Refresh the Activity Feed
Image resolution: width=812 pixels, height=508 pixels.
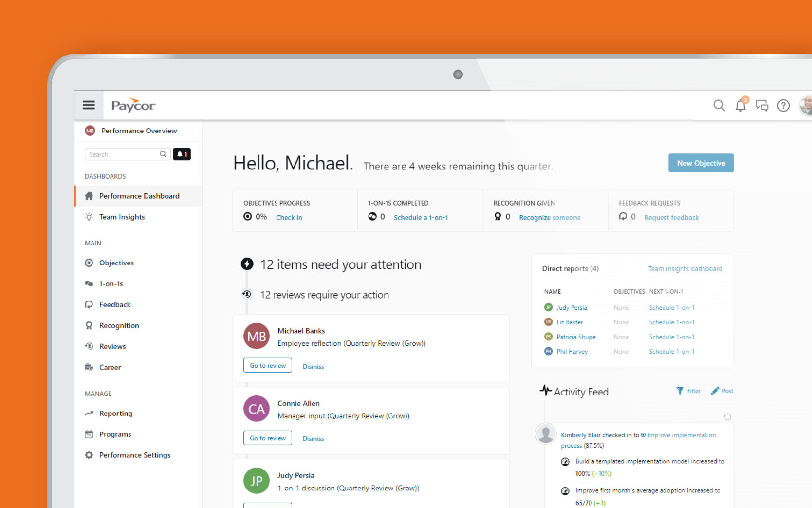tap(727, 417)
